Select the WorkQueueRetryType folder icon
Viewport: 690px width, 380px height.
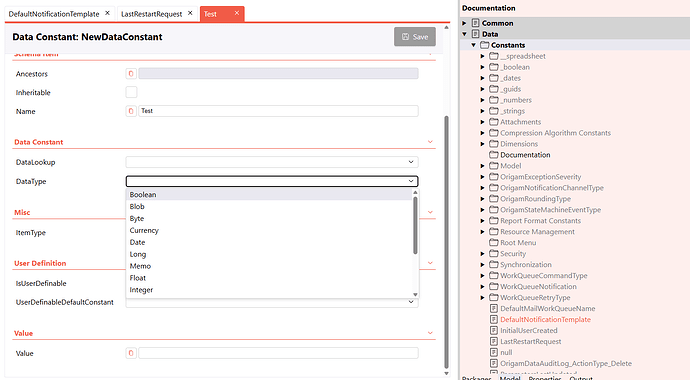(494, 297)
